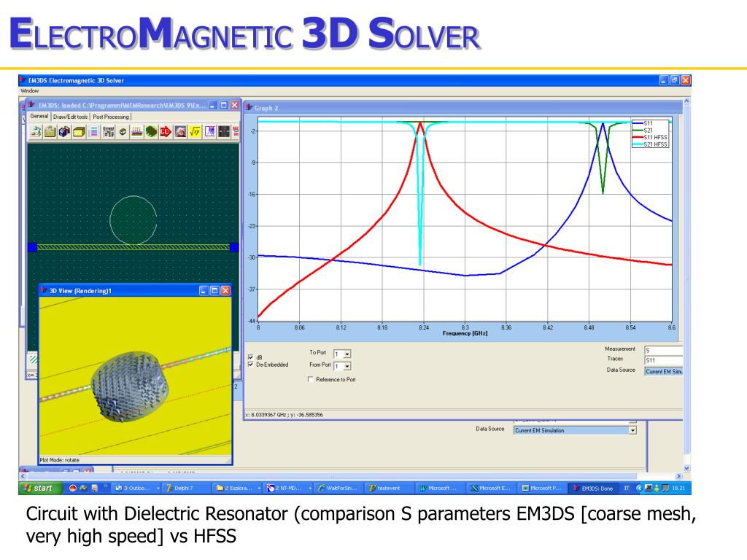Click the Graph 2 window title bar
Image resolution: width=747 pixels, height=560 pixels.
(462, 108)
